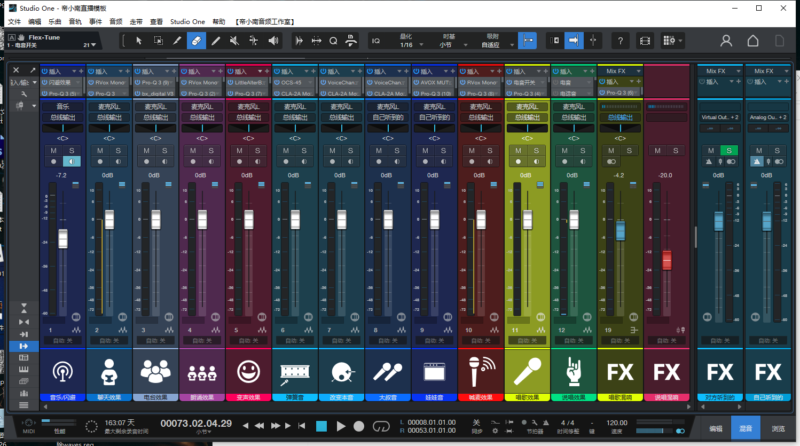Viewport: 800px width, 446px height.
Task: Toggle the active Solo button on Virtual Out channel
Action: [x=730, y=150]
